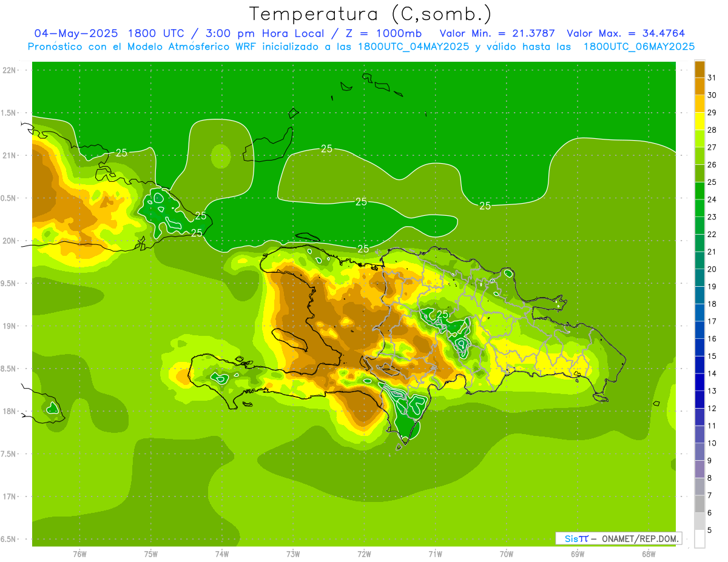Click the date "04-May-2025" in the header
The height and width of the screenshot is (562, 728).
[x=76, y=33]
